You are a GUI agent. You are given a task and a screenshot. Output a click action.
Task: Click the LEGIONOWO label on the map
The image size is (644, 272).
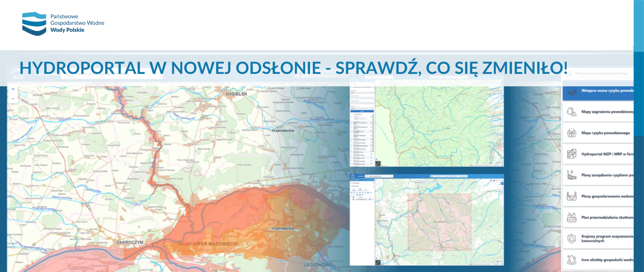click(318, 265)
